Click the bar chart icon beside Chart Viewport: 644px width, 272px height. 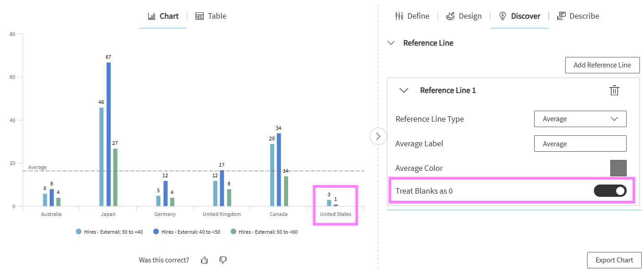pyautogui.click(x=152, y=16)
